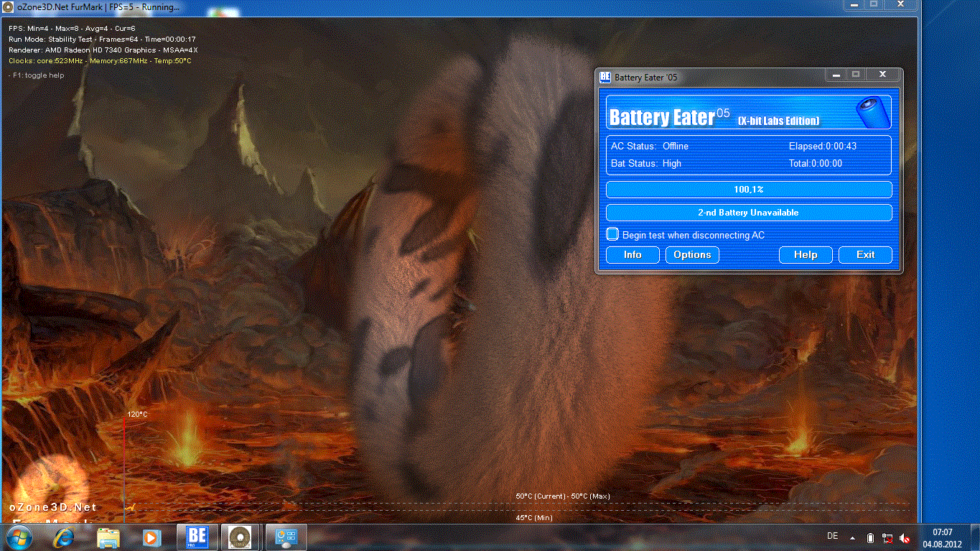Click the 2-nd Battery Unavailable bar
Screen dimensions: 980x551
point(749,213)
